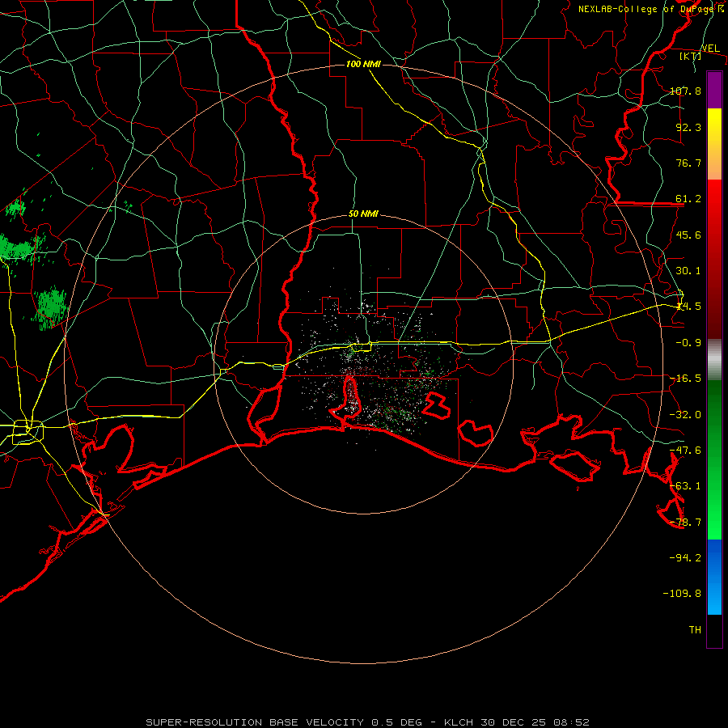This screenshot has height=728, width=728.
Task: Pick the black TH segment of the color bar
Action: [x=714, y=630]
